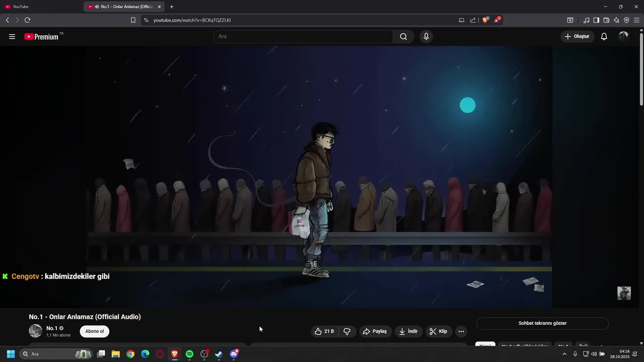
Task: Open Brave Rewards triangle icon
Action: point(497,20)
